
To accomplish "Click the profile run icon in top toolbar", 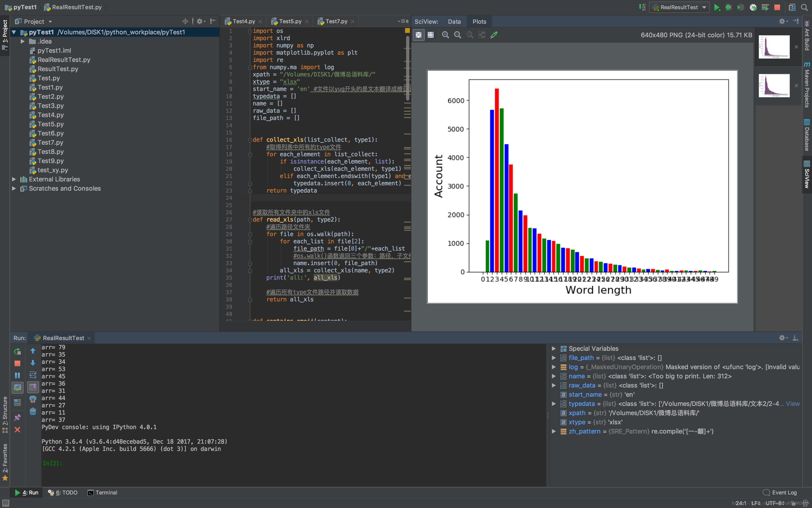I will click(753, 7).
